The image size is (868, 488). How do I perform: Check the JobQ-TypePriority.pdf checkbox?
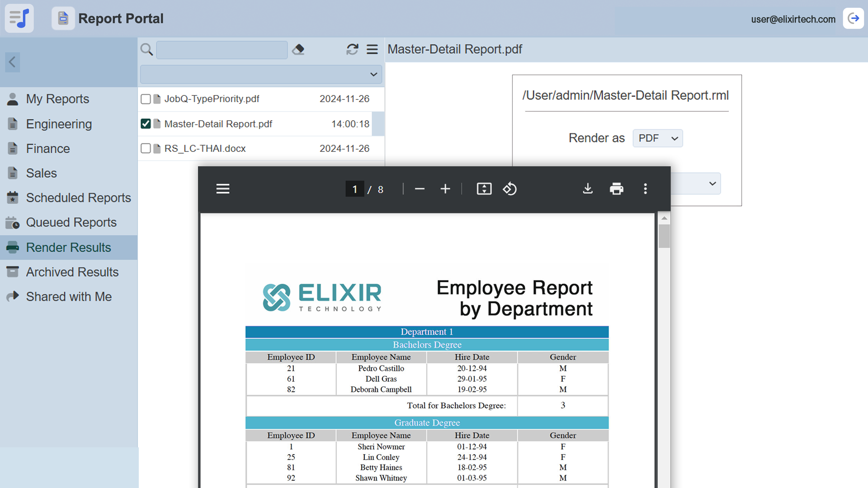[146, 99]
